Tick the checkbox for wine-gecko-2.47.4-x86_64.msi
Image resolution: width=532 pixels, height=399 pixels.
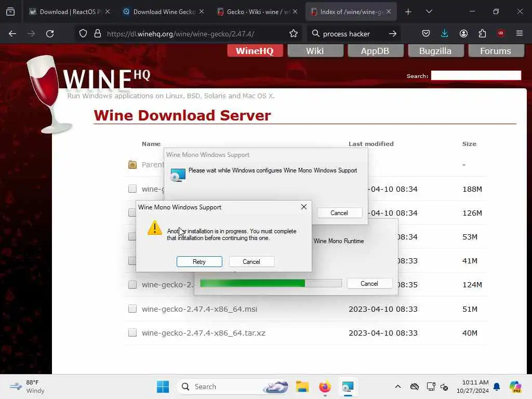tap(132, 309)
